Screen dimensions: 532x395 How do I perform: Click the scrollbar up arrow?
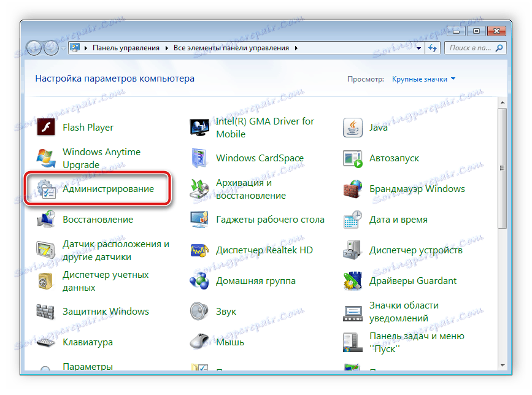(x=502, y=102)
